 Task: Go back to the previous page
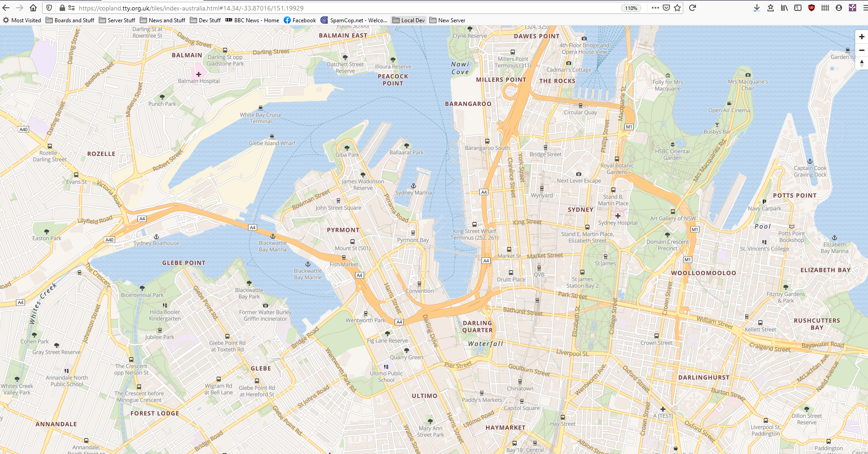pyautogui.click(x=6, y=8)
